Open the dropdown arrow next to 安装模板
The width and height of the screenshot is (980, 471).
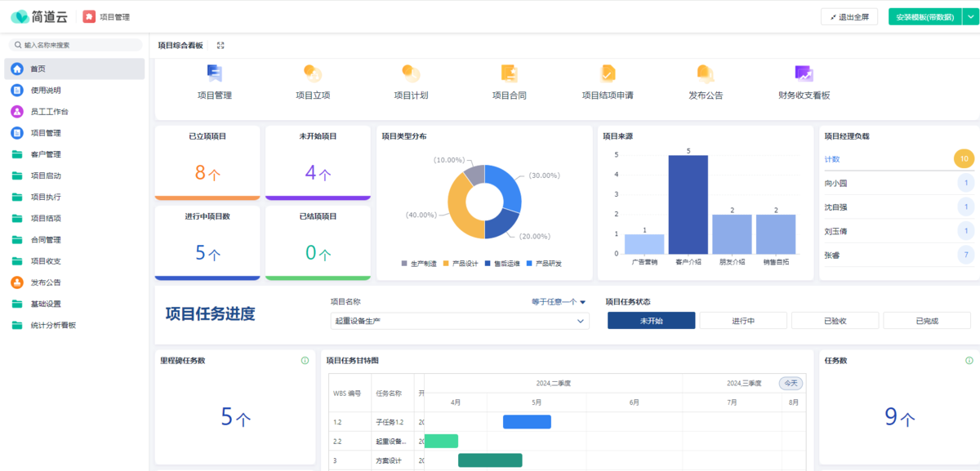click(x=970, y=16)
